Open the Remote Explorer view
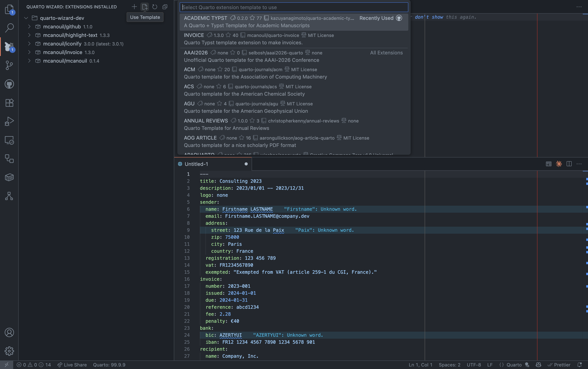The image size is (588, 369). [9, 140]
